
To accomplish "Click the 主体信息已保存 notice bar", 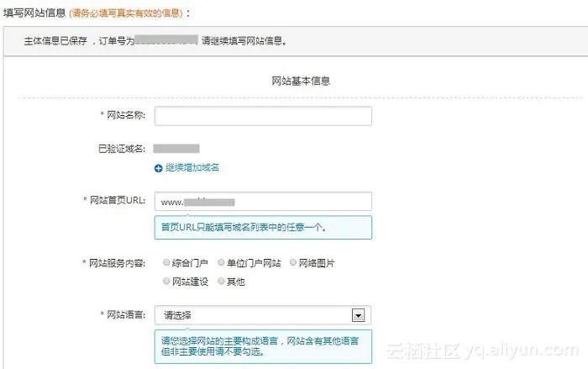I will tap(294, 40).
